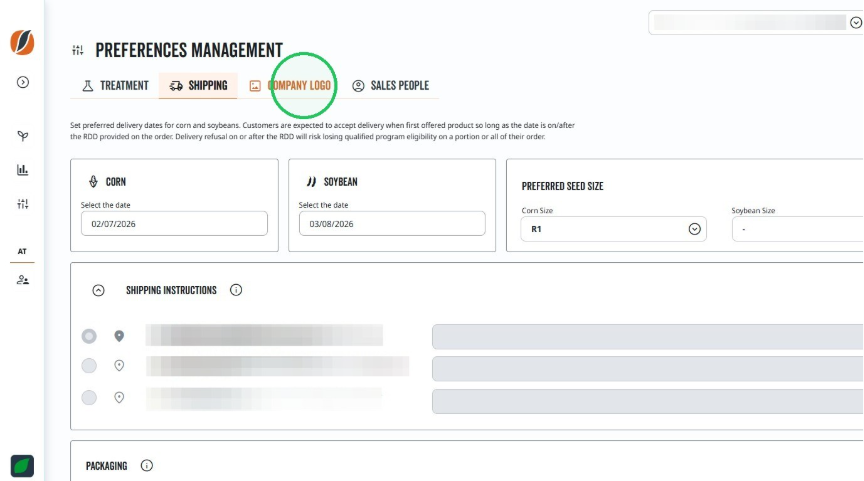Click the orange leaf logo in sidebar

point(22,42)
